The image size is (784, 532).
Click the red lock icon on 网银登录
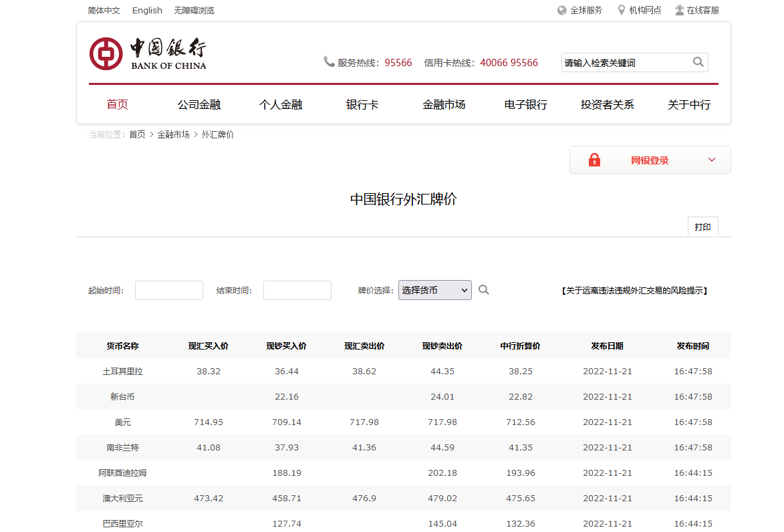(594, 160)
